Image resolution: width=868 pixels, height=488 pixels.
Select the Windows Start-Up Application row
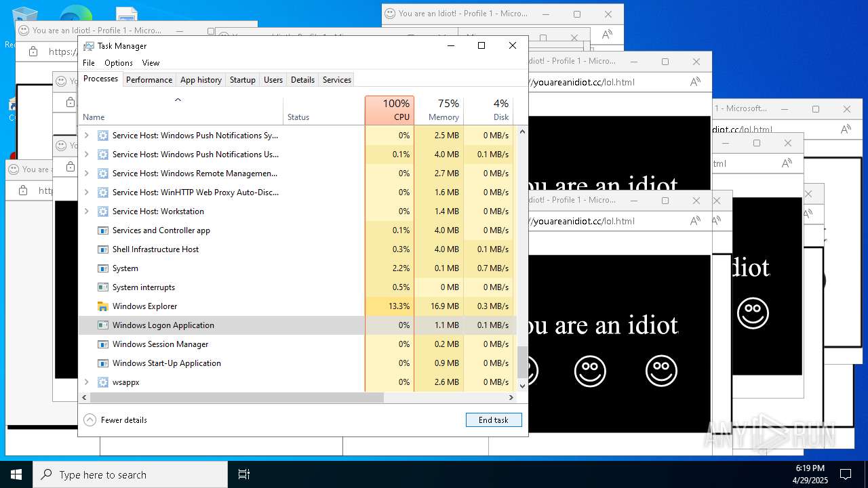[x=298, y=363]
